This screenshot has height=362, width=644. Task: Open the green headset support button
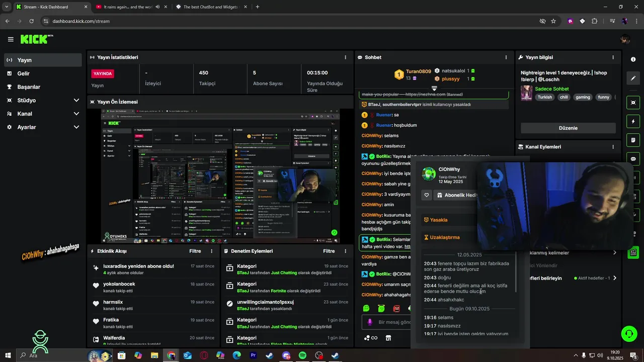pos(628,333)
